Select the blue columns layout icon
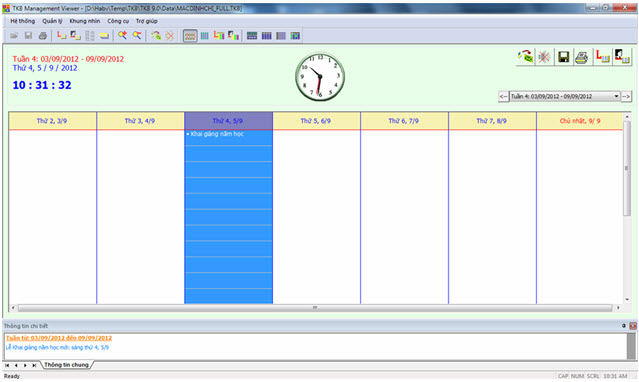 pos(267,36)
